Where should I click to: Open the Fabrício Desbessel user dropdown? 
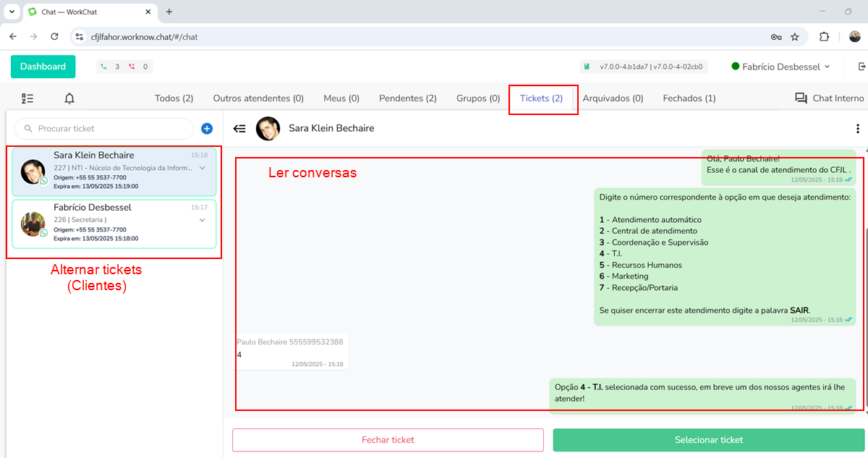pyautogui.click(x=780, y=67)
